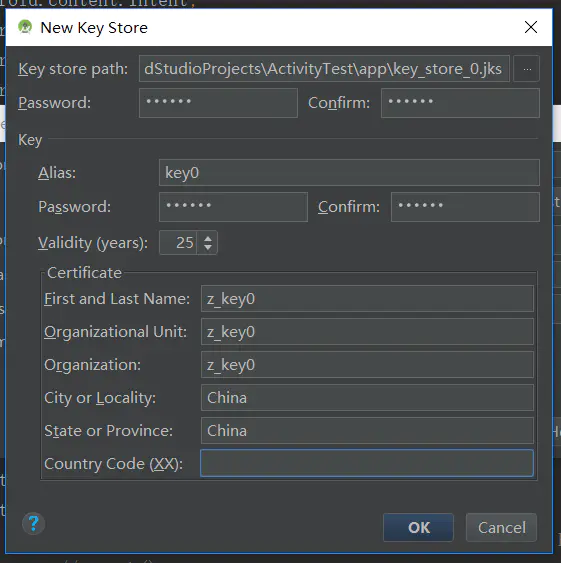Focus the First and Last Name field
The height and width of the screenshot is (563, 561).
pos(367,299)
